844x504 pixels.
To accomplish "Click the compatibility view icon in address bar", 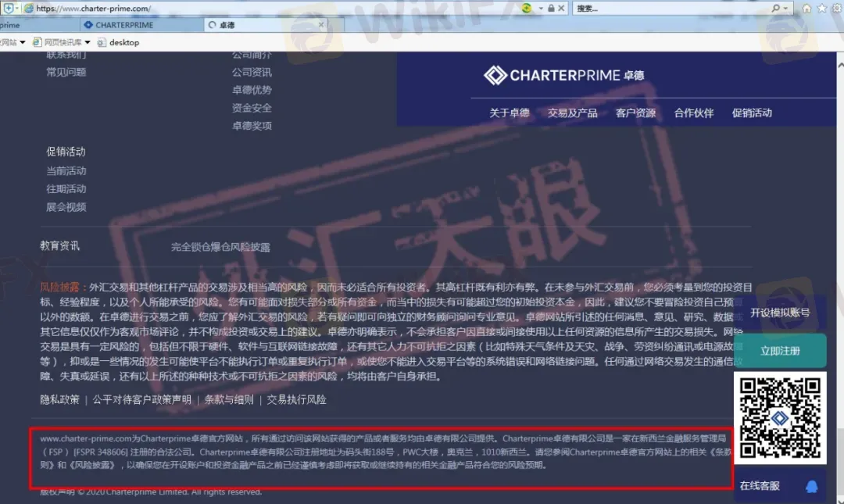I will (x=527, y=8).
